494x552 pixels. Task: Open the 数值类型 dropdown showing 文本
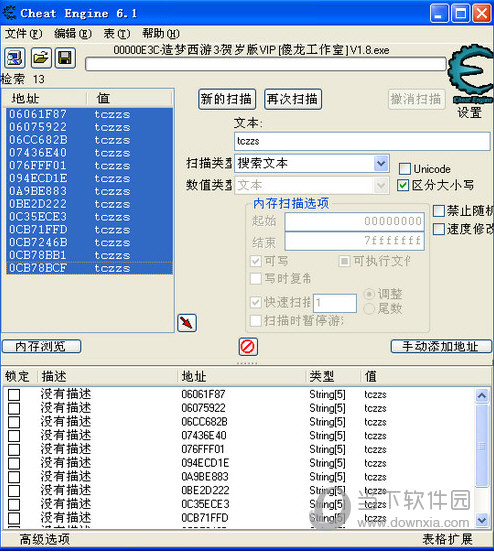point(312,185)
